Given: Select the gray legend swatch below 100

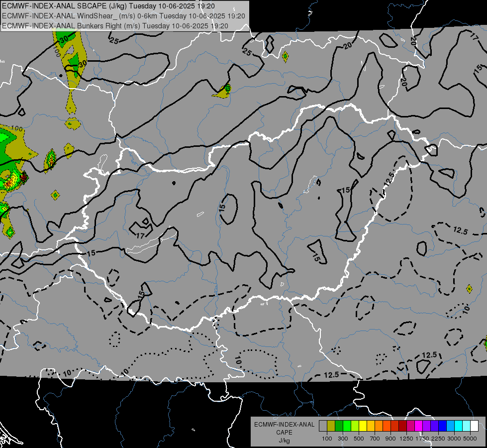Looking at the screenshot, I should tap(323, 426).
